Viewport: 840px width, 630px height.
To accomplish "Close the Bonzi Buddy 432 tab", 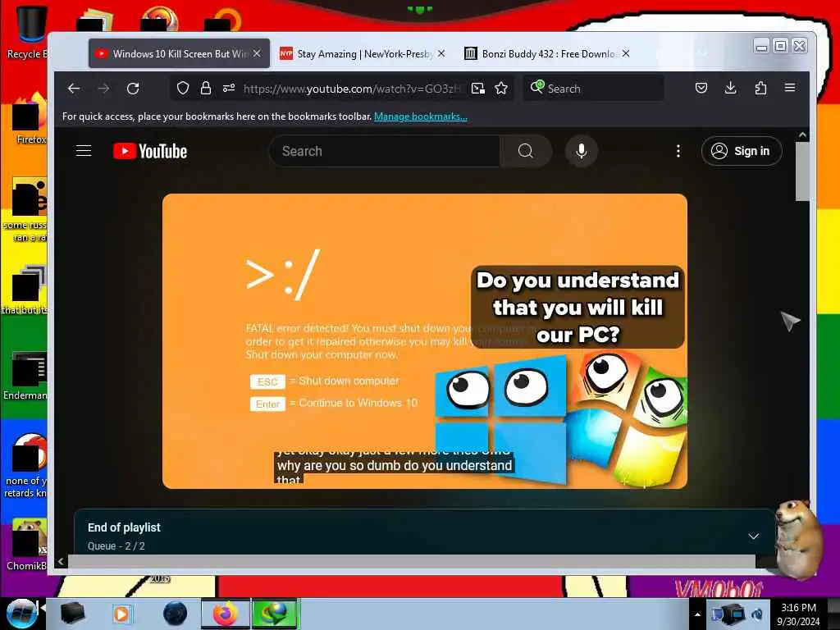I will click(x=626, y=53).
